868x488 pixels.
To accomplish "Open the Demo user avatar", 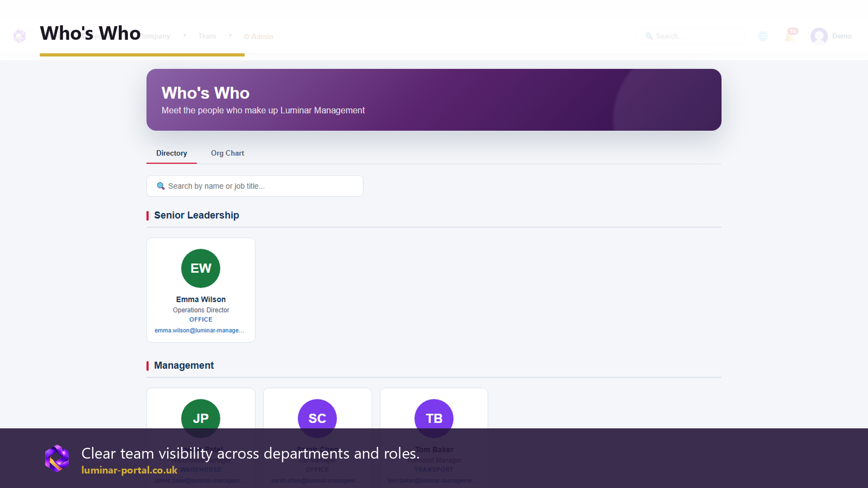I will (x=819, y=36).
